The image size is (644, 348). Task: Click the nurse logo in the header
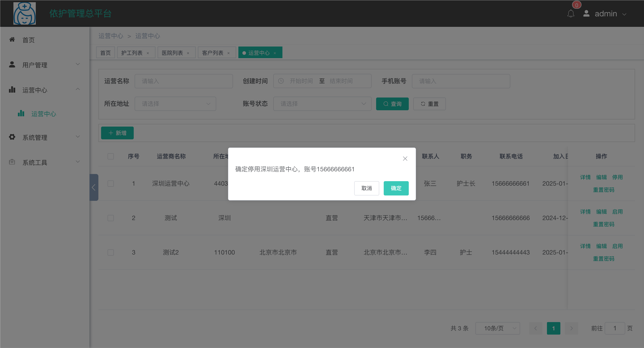(x=25, y=13)
